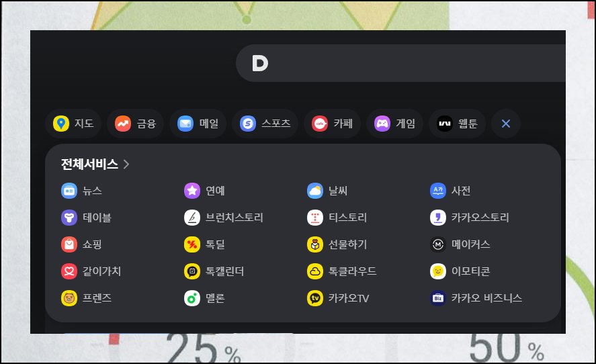Go to the 뉴스 text link
596x364 pixels.
(x=92, y=191)
